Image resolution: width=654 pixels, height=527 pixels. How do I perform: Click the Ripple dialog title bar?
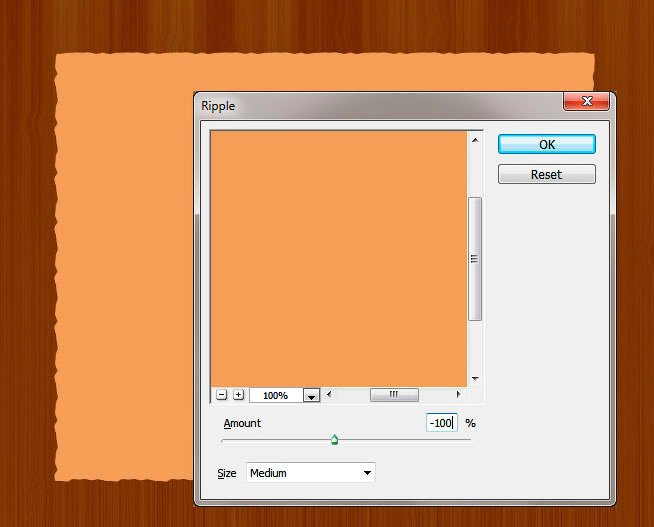tap(380, 106)
